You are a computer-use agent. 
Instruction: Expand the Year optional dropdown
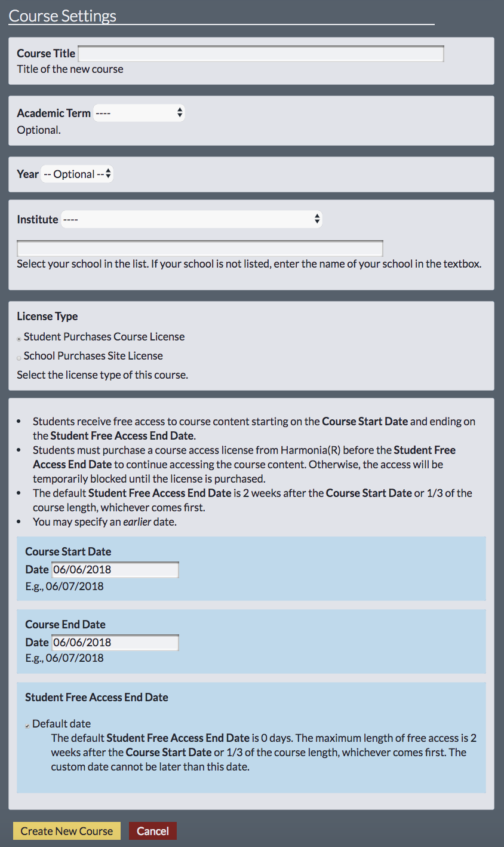[x=77, y=174]
